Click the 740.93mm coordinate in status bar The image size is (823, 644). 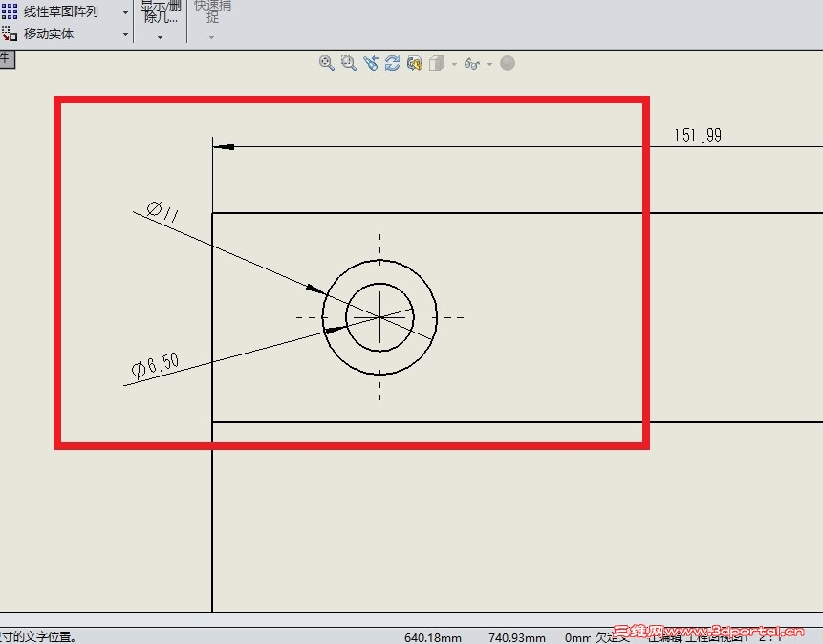point(517,637)
